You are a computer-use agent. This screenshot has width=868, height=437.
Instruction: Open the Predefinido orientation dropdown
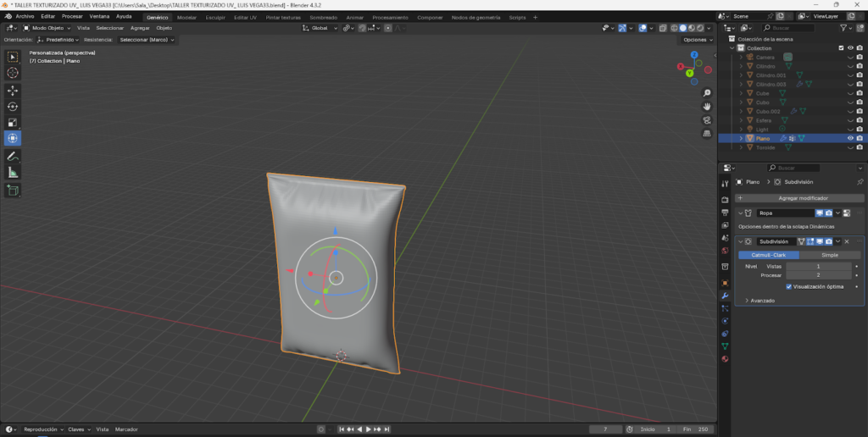[58, 40]
